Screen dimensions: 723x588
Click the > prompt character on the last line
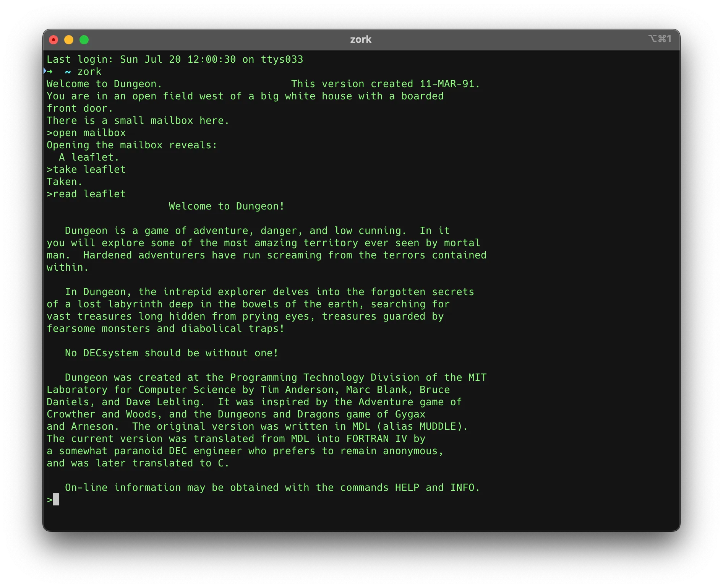pos(49,500)
